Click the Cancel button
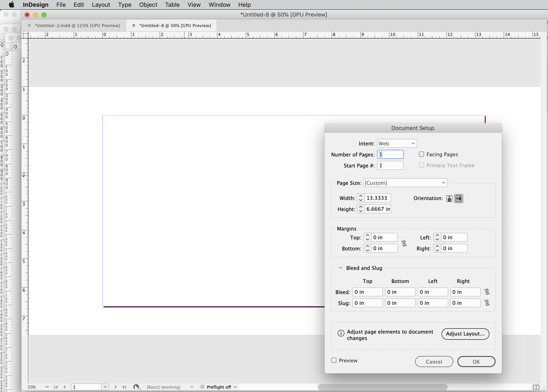548x392 pixels. pyautogui.click(x=434, y=361)
